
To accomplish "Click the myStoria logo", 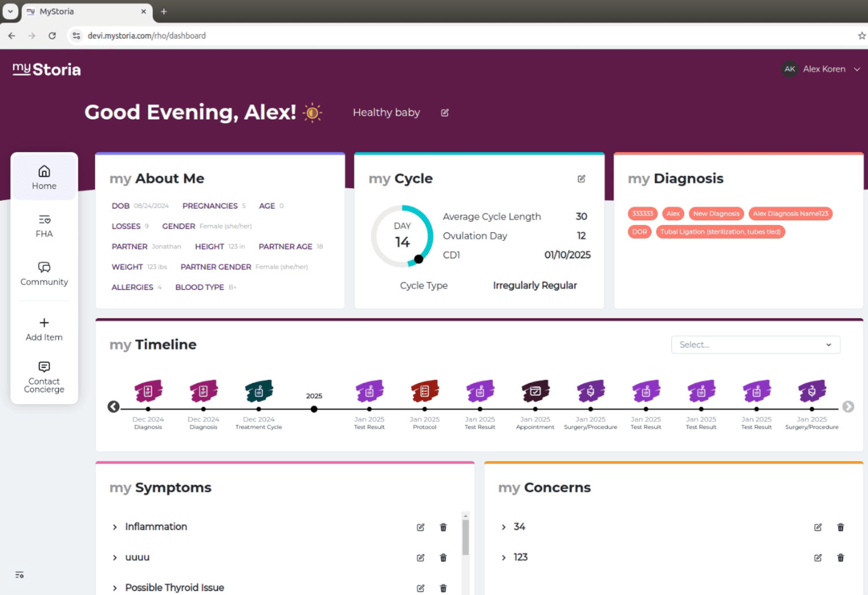I will 47,69.
